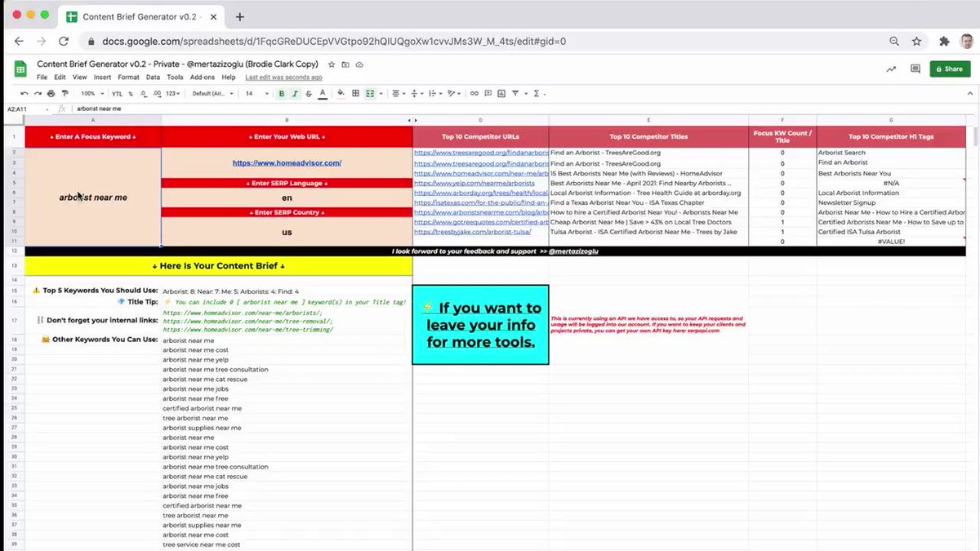Move the document using the folder icon

[x=345, y=64]
